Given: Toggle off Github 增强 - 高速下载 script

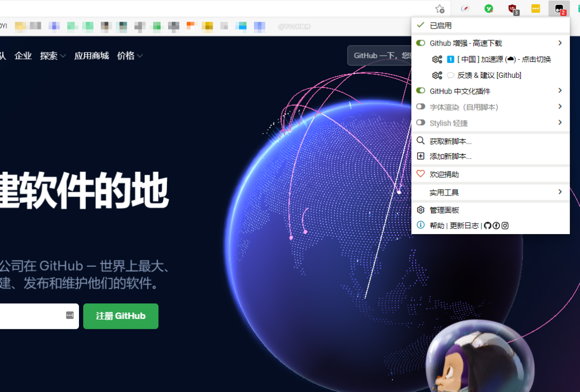Looking at the screenshot, I should [421, 43].
